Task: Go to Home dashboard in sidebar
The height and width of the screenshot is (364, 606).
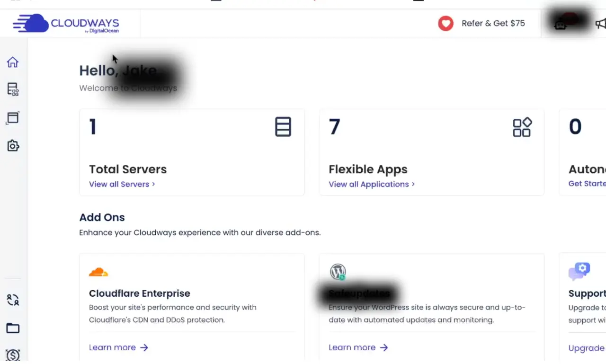Action: click(13, 62)
